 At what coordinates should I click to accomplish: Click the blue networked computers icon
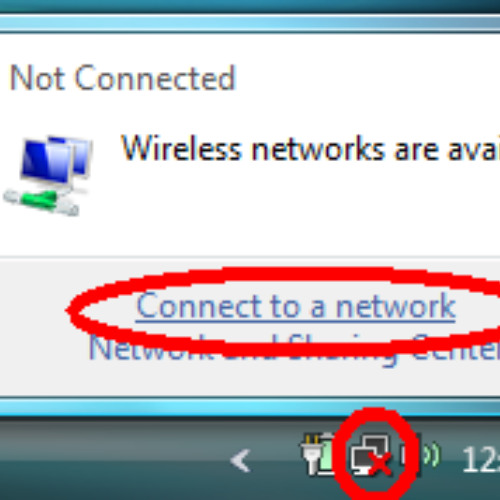coord(48,175)
